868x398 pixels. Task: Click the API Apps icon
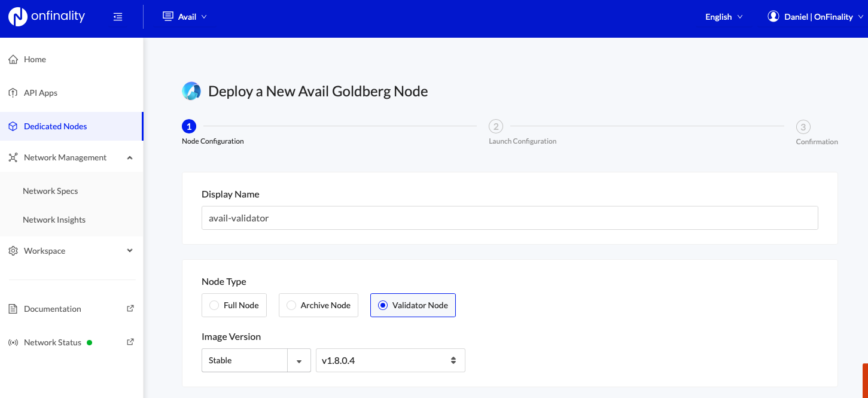13,93
